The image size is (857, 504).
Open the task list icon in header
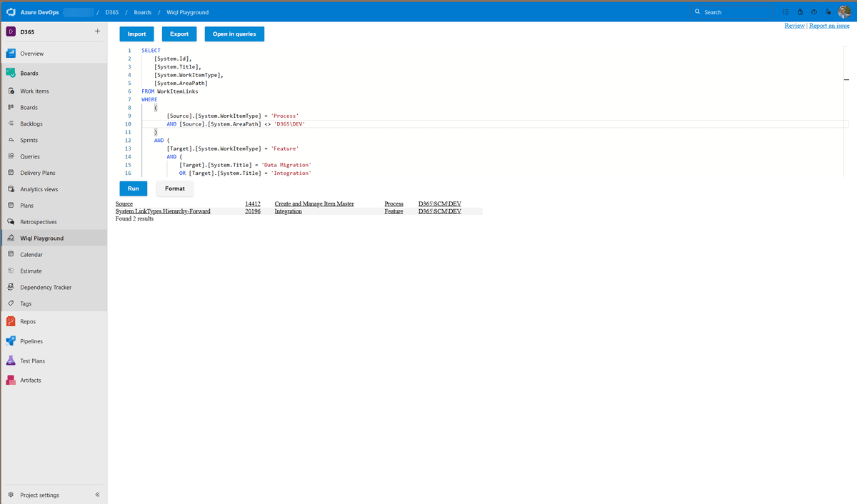pos(785,12)
